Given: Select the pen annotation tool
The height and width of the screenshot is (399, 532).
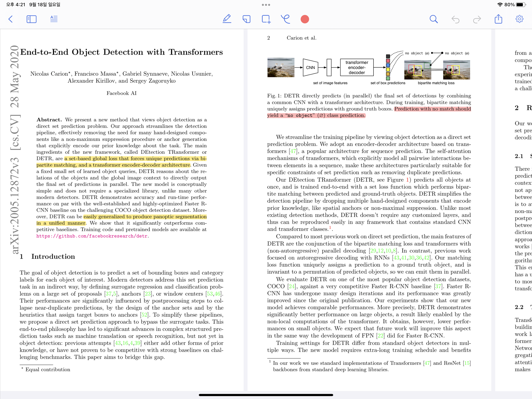Looking at the screenshot, I should point(227,19).
